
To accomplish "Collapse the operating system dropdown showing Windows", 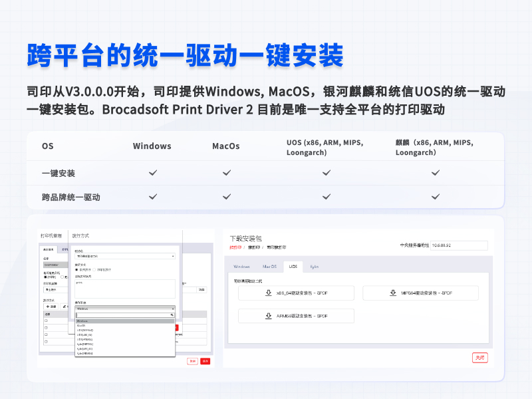I will pyautogui.click(x=125, y=309).
